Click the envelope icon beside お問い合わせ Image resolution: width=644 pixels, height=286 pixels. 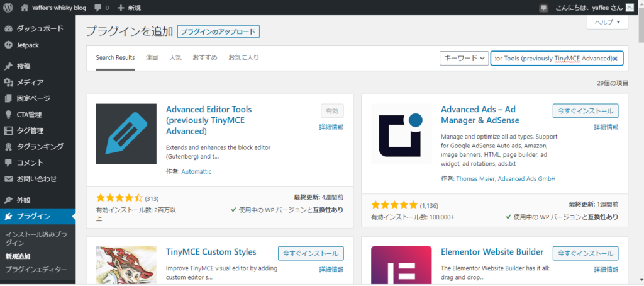coord(8,179)
